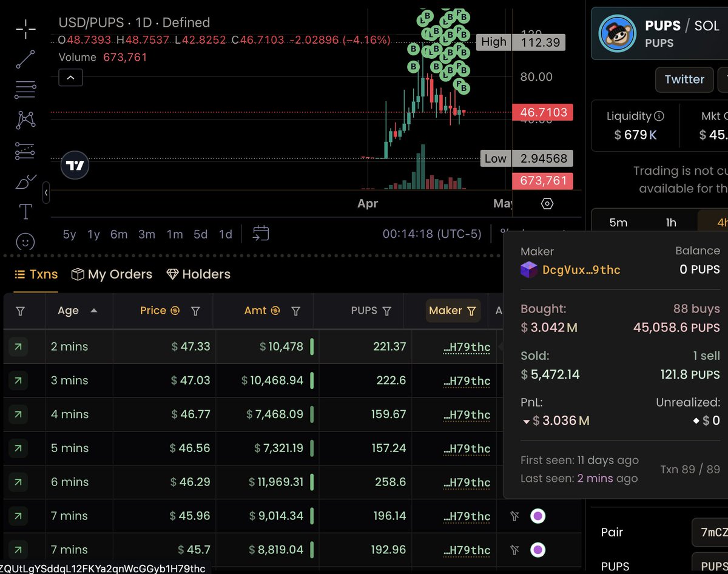Click the $10,478 amount cell
The height and width of the screenshot is (574, 728).
(281, 346)
